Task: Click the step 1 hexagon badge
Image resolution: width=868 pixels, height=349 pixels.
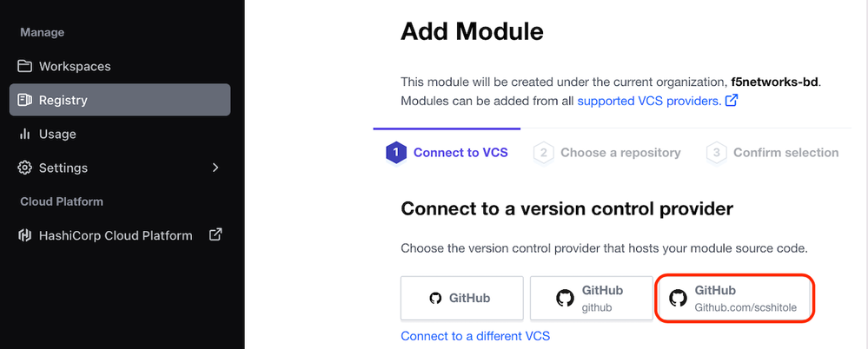Action: click(395, 153)
